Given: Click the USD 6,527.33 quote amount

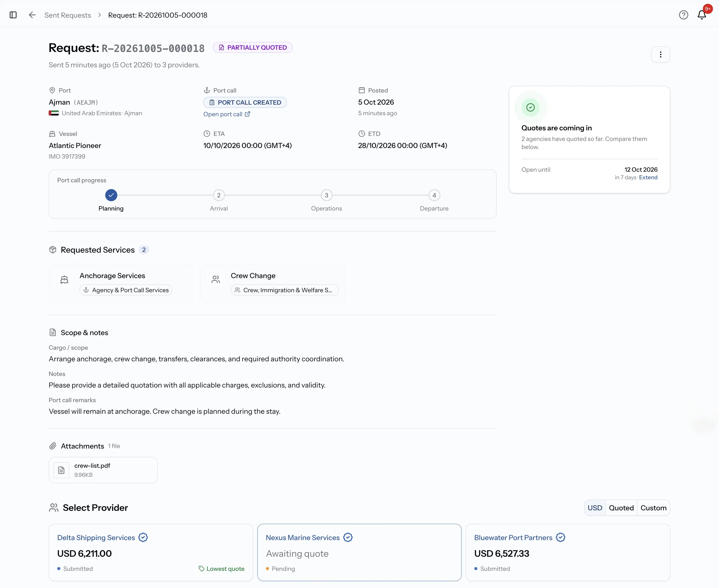Looking at the screenshot, I should point(502,554).
